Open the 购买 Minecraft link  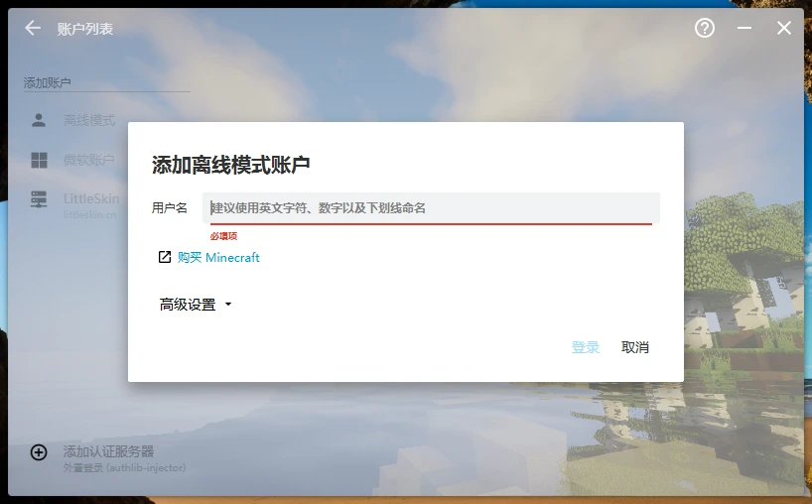pos(218,257)
